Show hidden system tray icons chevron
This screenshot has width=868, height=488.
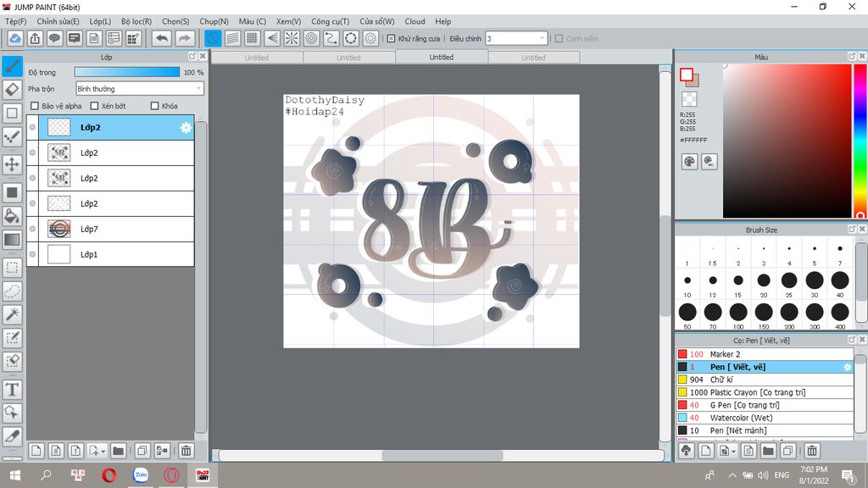click(x=732, y=475)
